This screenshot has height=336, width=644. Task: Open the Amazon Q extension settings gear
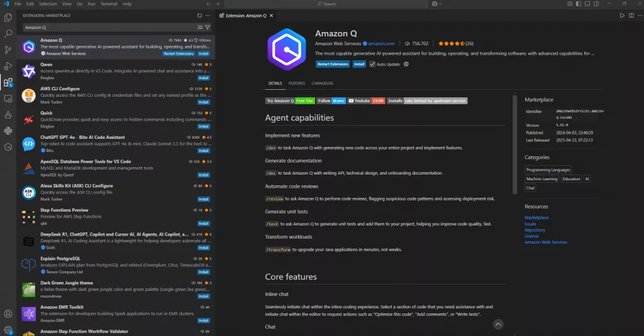coord(406,64)
